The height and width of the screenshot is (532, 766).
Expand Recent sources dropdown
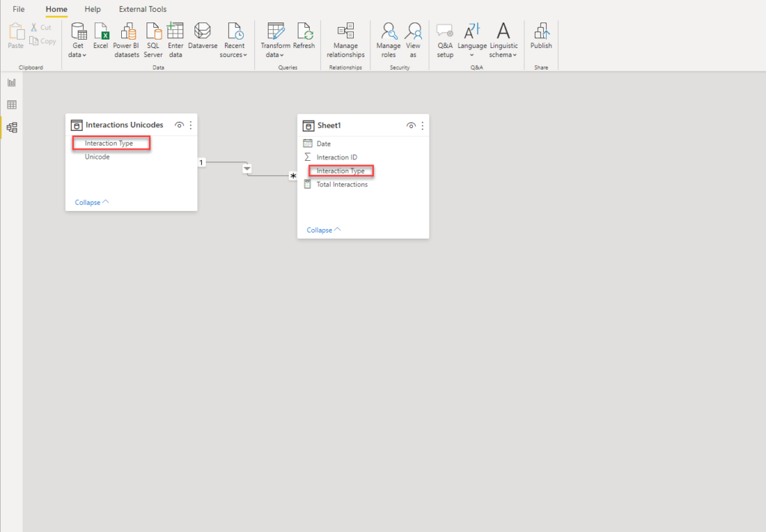(x=234, y=40)
